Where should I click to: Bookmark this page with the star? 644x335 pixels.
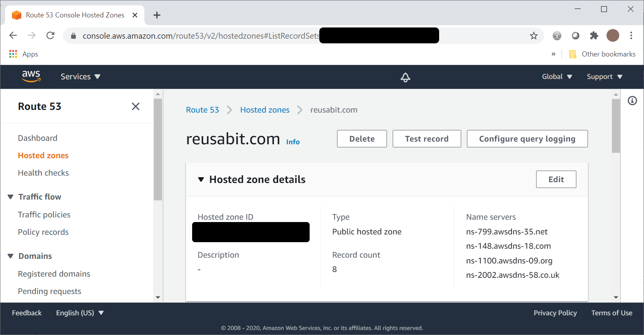click(x=534, y=36)
